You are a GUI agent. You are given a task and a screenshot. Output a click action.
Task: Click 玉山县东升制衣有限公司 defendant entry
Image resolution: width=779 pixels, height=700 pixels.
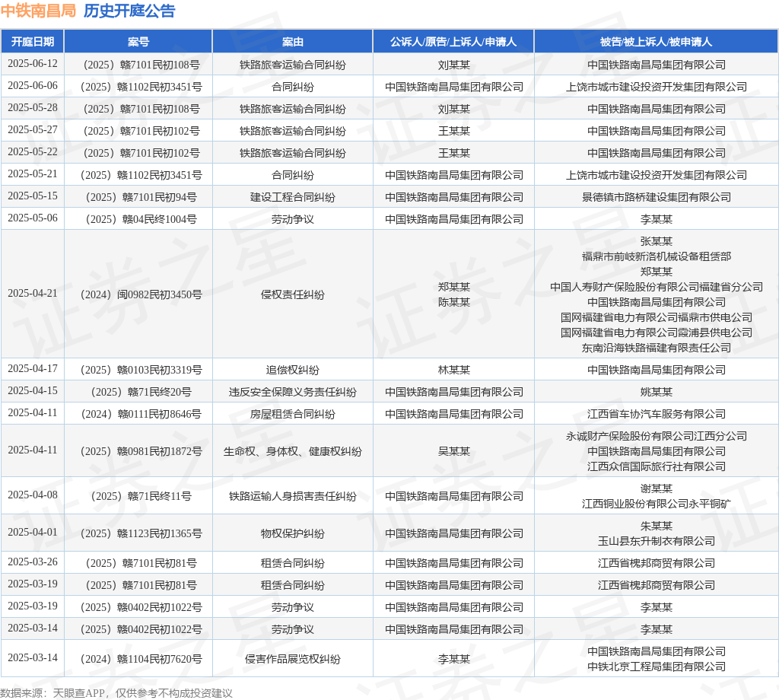click(x=656, y=541)
